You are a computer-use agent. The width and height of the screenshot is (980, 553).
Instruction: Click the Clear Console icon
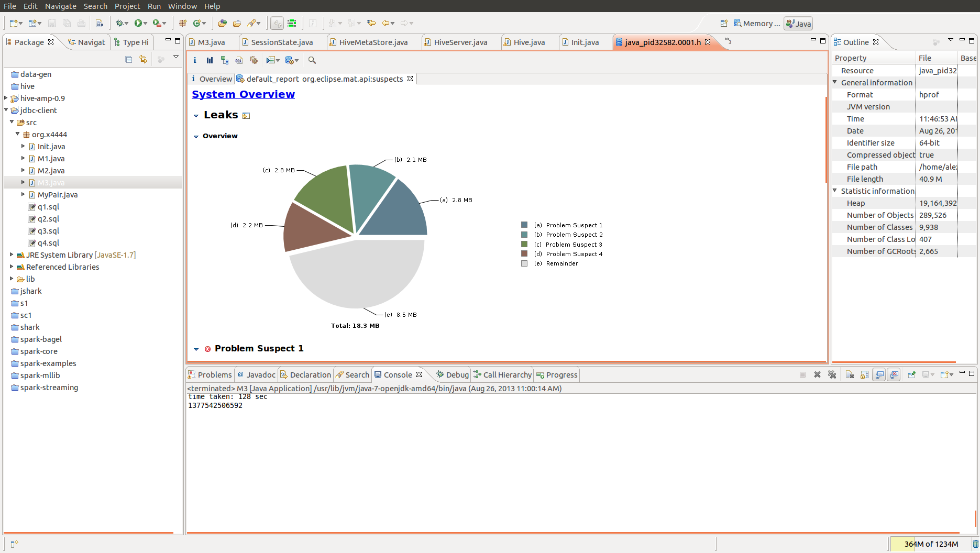(x=850, y=374)
